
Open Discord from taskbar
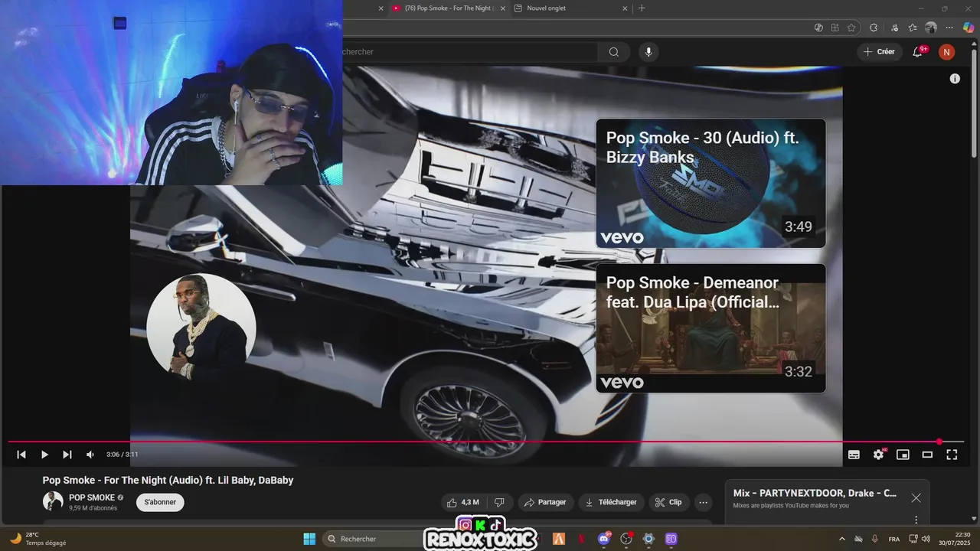click(x=604, y=539)
